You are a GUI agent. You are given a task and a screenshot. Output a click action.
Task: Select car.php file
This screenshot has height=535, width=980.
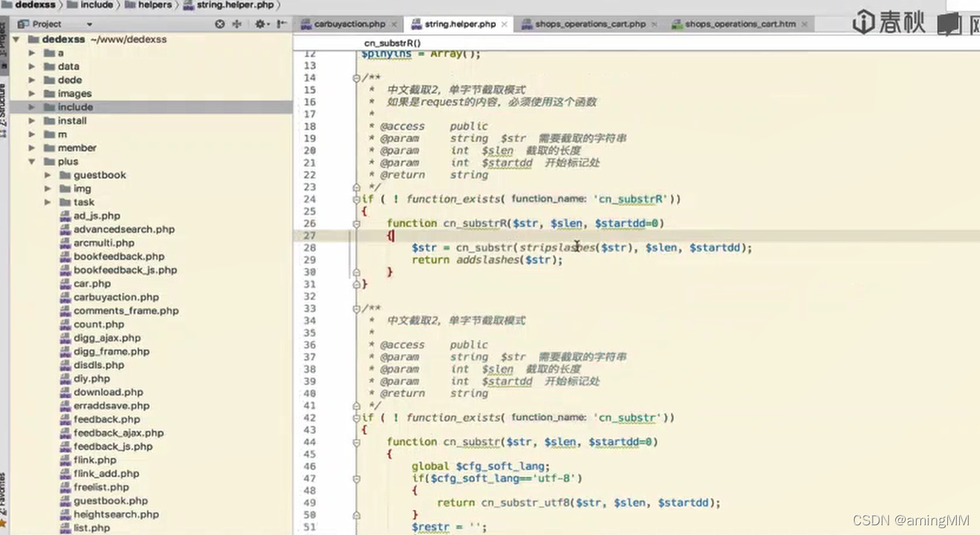[x=92, y=283]
